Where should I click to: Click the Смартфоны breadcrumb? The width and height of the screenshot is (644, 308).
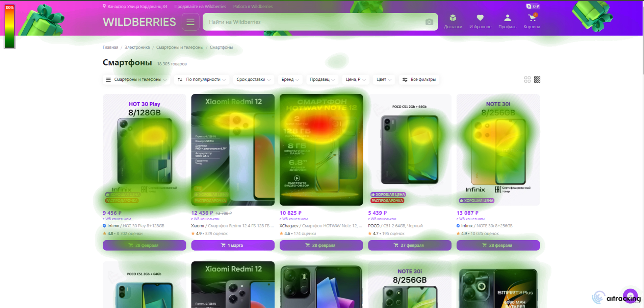coord(221,47)
